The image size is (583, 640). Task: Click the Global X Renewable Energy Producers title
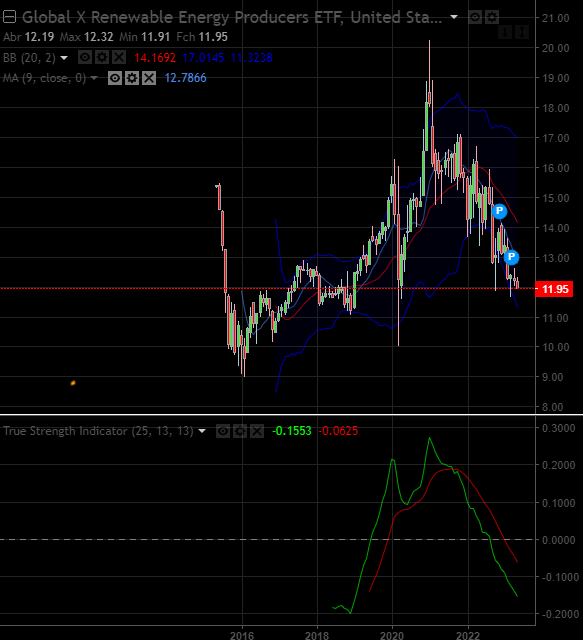point(232,17)
